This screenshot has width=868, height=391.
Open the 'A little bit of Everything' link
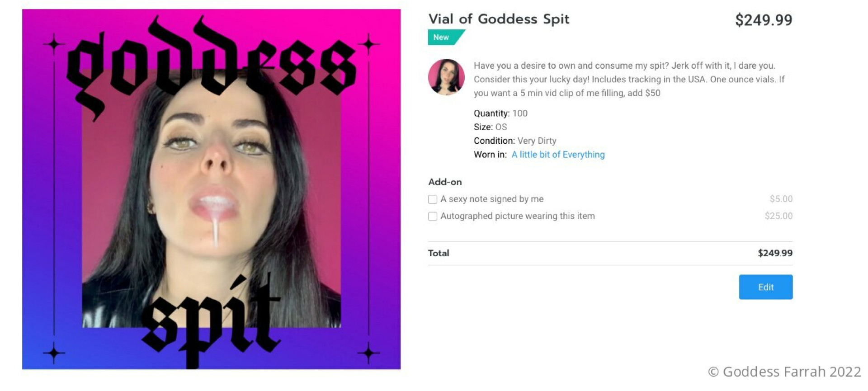pyautogui.click(x=558, y=155)
